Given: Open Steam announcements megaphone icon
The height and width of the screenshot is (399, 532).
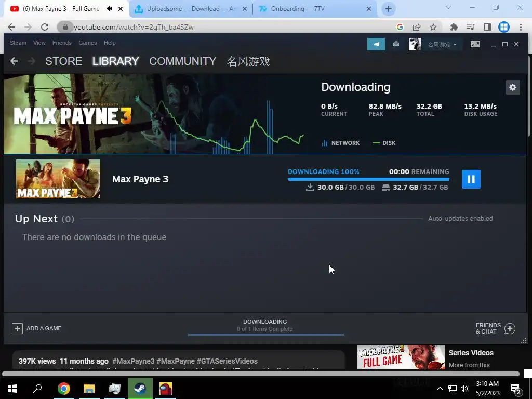Looking at the screenshot, I should pyautogui.click(x=376, y=44).
